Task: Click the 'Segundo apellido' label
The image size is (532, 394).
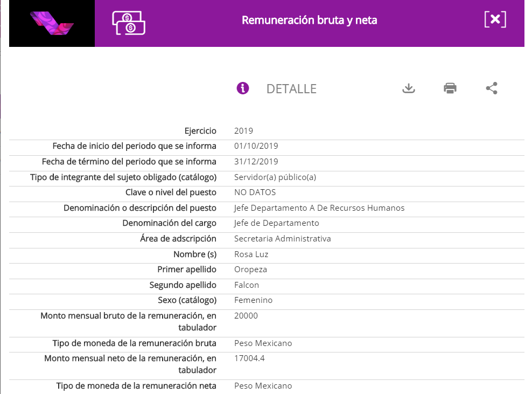Action: (x=183, y=285)
